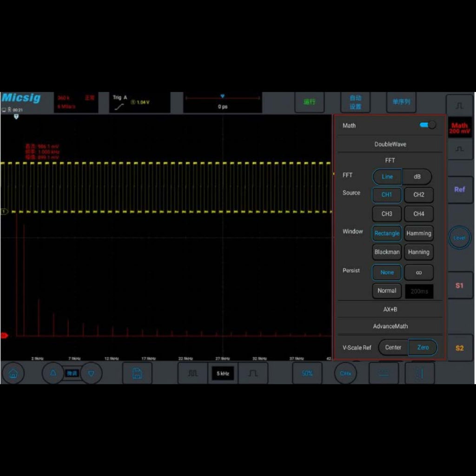Click the waveform icon above Math sidebar label
The image size is (476, 476).
coord(459,106)
